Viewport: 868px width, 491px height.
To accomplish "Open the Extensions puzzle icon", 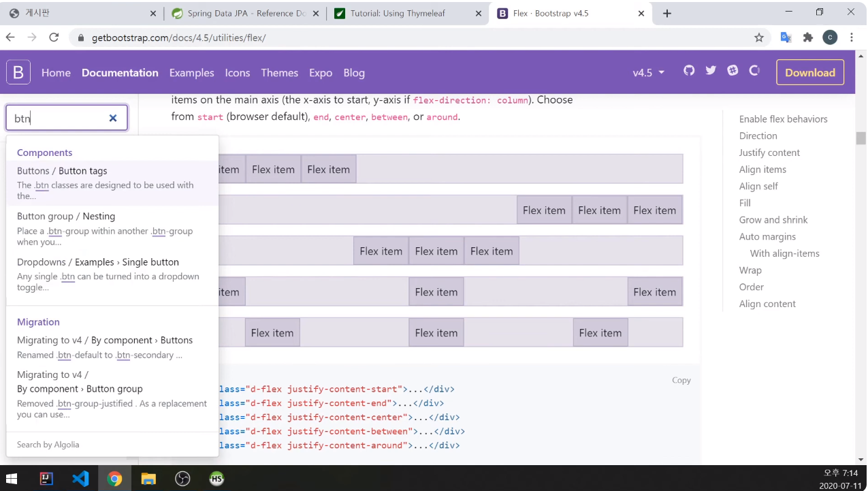I will pyautogui.click(x=808, y=37).
